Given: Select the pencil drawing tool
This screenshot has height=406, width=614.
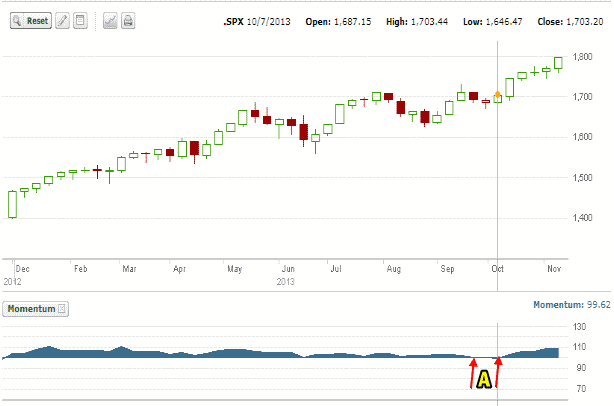Looking at the screenshot, I should tap(62, 21).
